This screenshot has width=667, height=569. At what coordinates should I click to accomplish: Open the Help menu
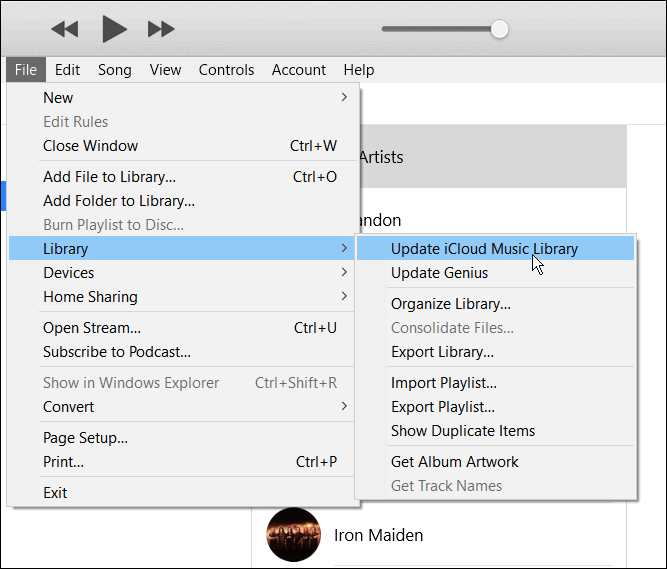359,70
